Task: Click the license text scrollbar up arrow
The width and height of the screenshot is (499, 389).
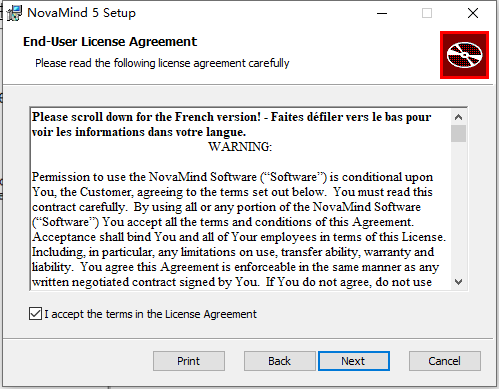Action: tap(458, 117)
